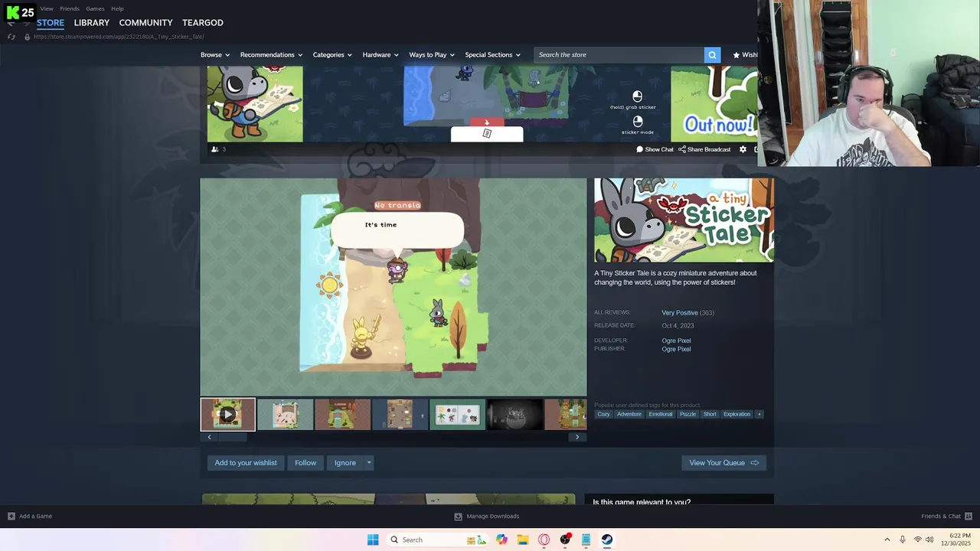Open the Windows Start menu
The image size is (980, 551).
(373, 540)
